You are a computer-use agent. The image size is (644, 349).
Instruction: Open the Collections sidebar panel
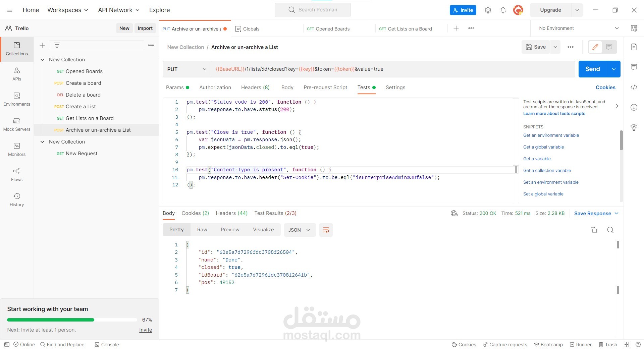(17, 49)
